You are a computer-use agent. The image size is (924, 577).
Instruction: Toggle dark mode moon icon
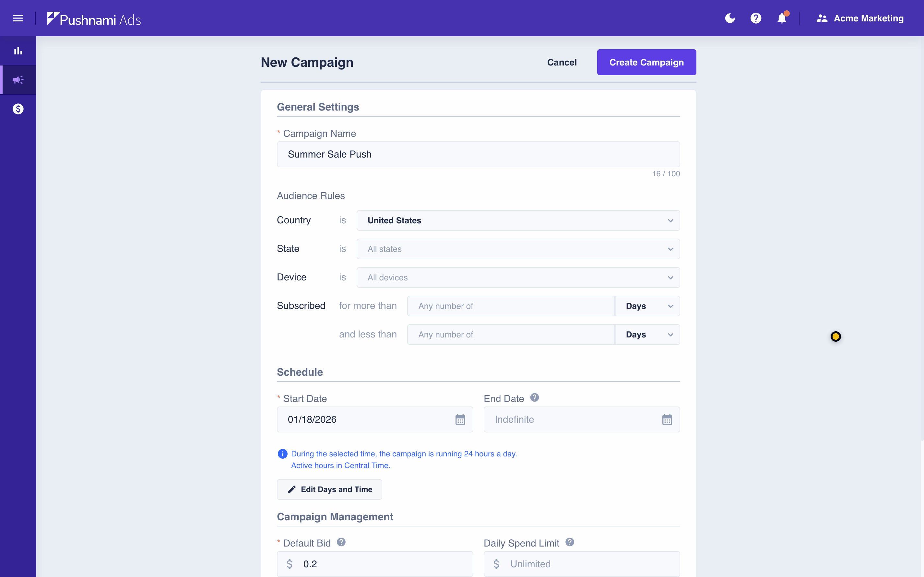tap(730, 18)
